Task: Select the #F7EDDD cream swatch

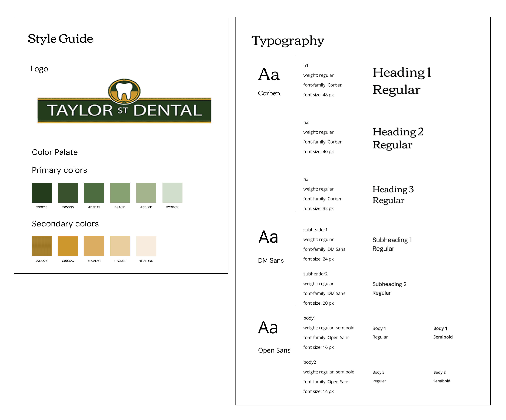Action: 146,246
